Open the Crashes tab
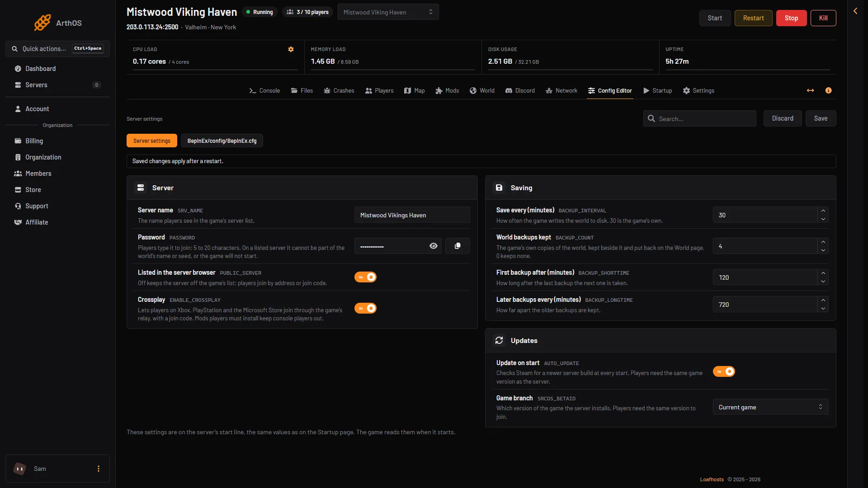868x488 pixels. (x=339, y=91)
